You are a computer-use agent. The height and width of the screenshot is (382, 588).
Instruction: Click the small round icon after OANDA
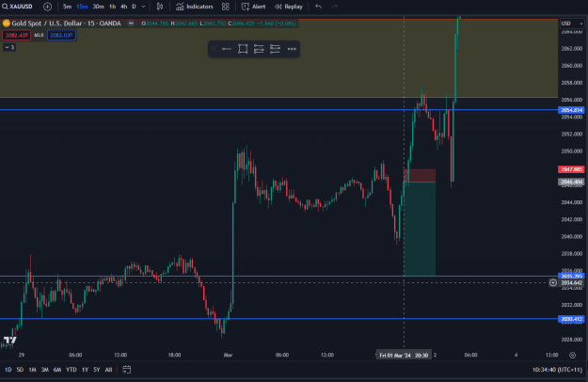coord(131,24)
